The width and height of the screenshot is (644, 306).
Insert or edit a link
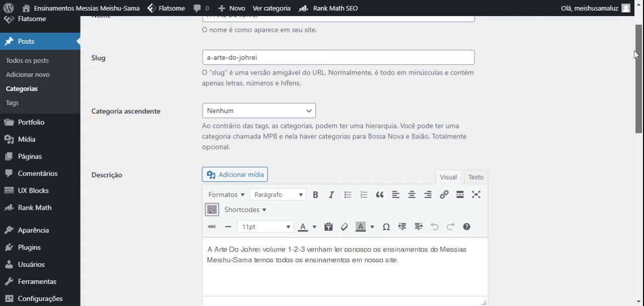pos(444,195)
